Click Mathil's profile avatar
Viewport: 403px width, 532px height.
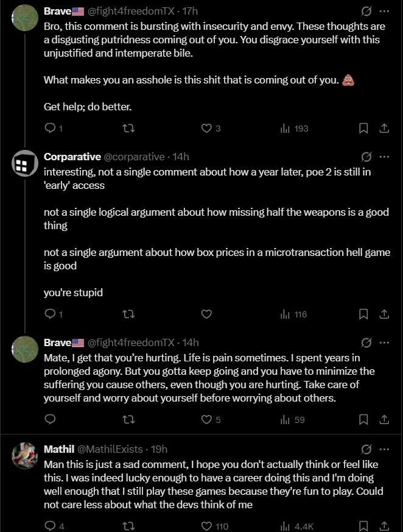coord(25,456)
